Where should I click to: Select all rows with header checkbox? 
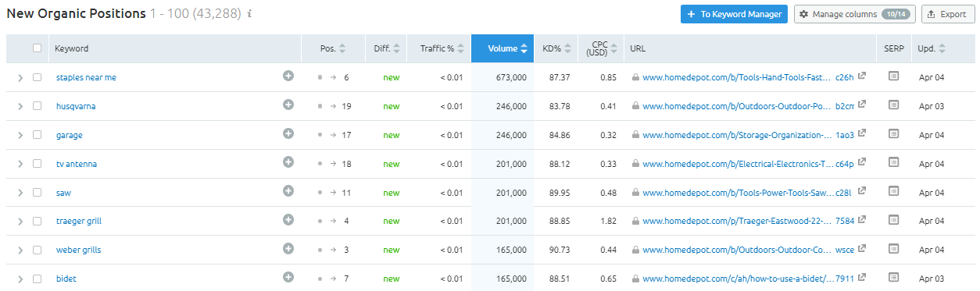(37, 48)
